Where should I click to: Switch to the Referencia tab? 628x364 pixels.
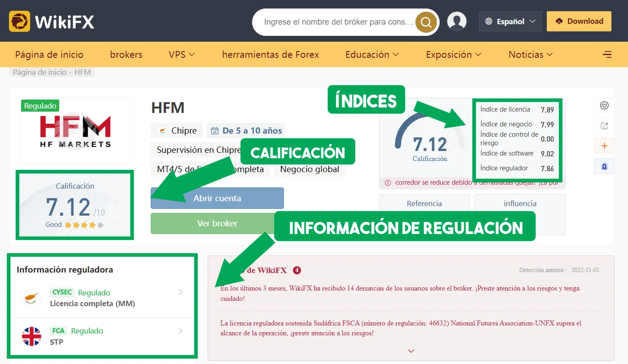424,204
